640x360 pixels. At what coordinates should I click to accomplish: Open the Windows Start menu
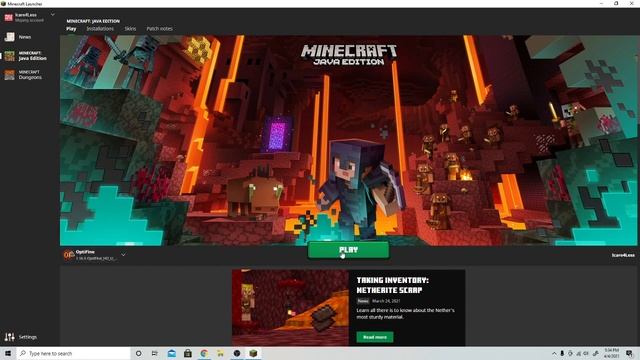pos(8,353)
